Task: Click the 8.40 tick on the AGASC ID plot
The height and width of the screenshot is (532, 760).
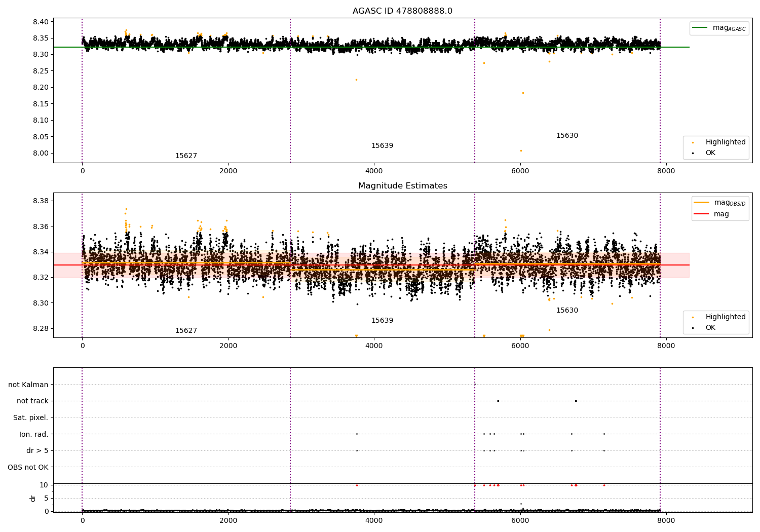Action: [x=41, y=22]
